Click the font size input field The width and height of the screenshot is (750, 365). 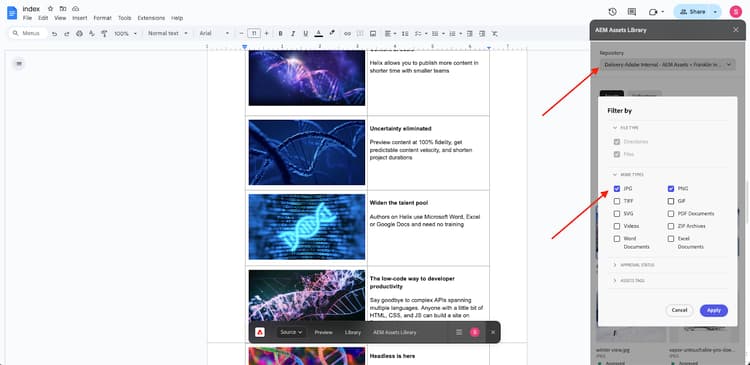(x=254, y=33)
